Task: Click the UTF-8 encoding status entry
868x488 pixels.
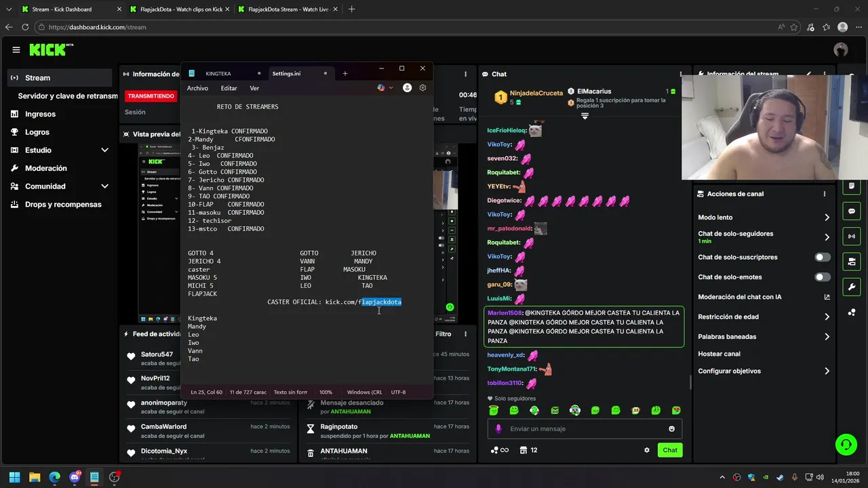Action: (398, 392)
